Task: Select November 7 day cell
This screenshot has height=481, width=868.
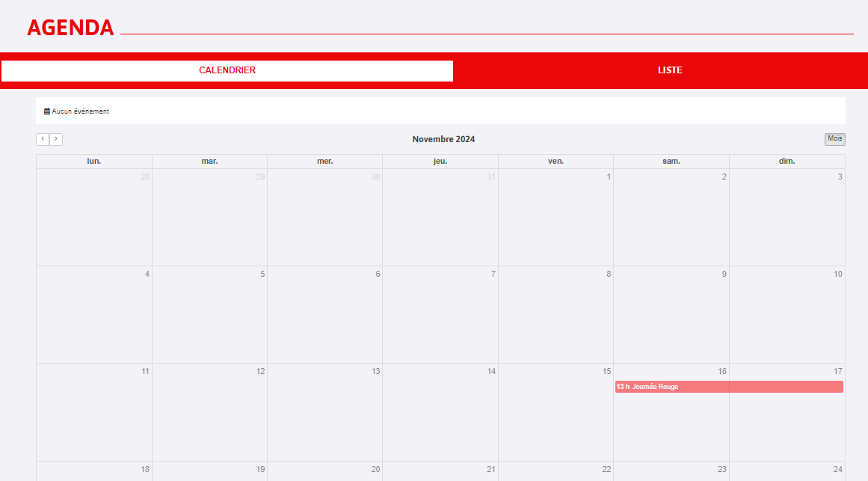Action: point(440,314)
